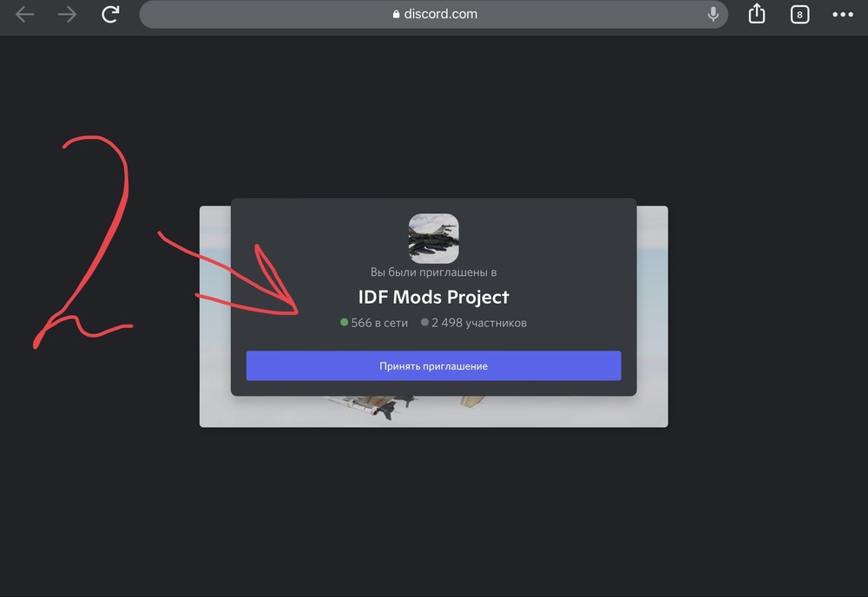The image size is (868, 597).
Task: Click the IDF Mods Project server avatar
Action: pos(433,238)
